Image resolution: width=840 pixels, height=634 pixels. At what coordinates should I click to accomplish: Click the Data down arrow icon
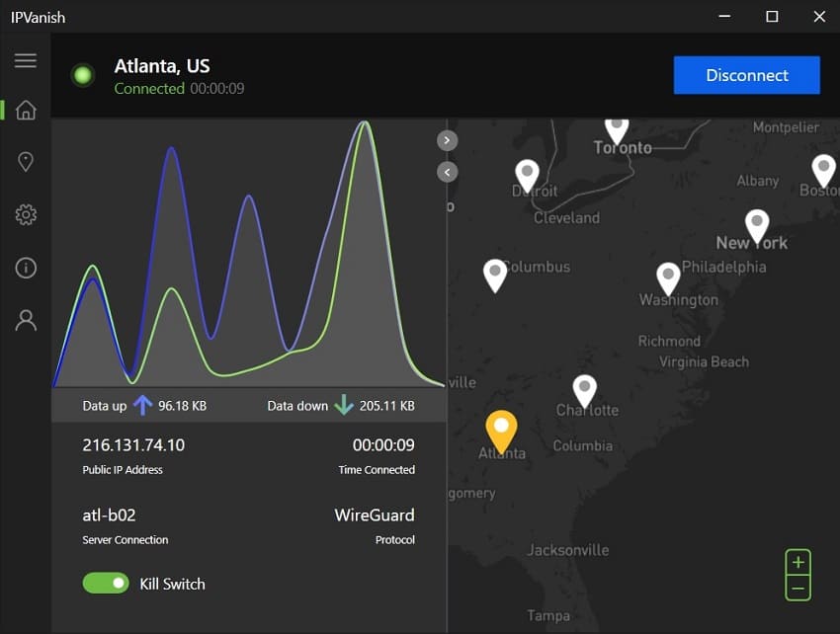click(x=343, y=405)
